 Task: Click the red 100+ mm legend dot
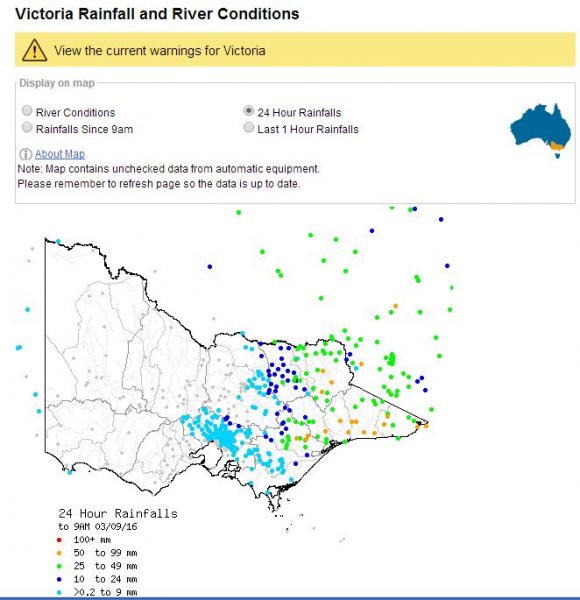[59, 540]
